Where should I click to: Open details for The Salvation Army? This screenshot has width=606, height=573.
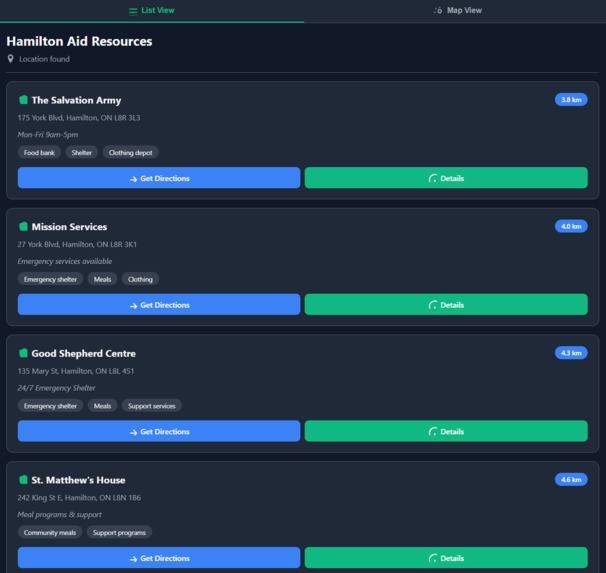(446, 178)
